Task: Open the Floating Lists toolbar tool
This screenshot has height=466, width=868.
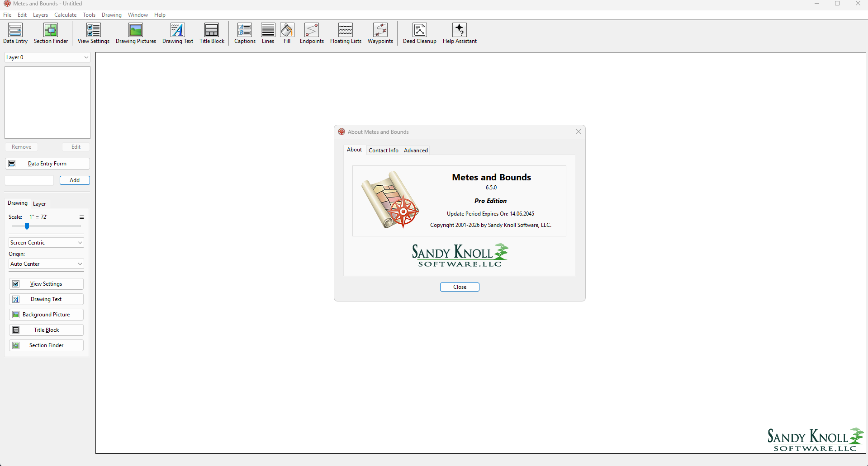Action: pos(346,33)
